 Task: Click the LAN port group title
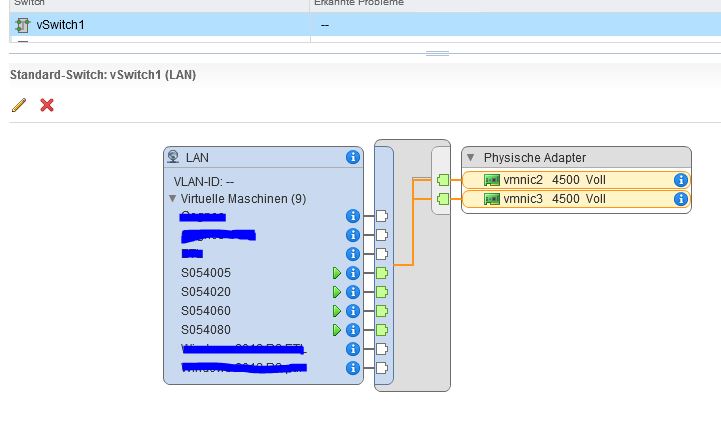point(197,158)
